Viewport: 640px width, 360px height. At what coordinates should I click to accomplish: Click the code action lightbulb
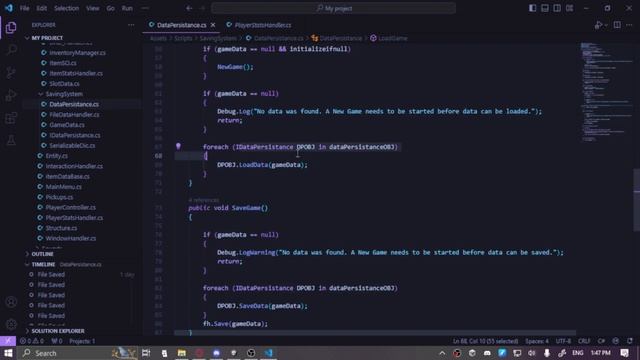click(x=178, y=146)
